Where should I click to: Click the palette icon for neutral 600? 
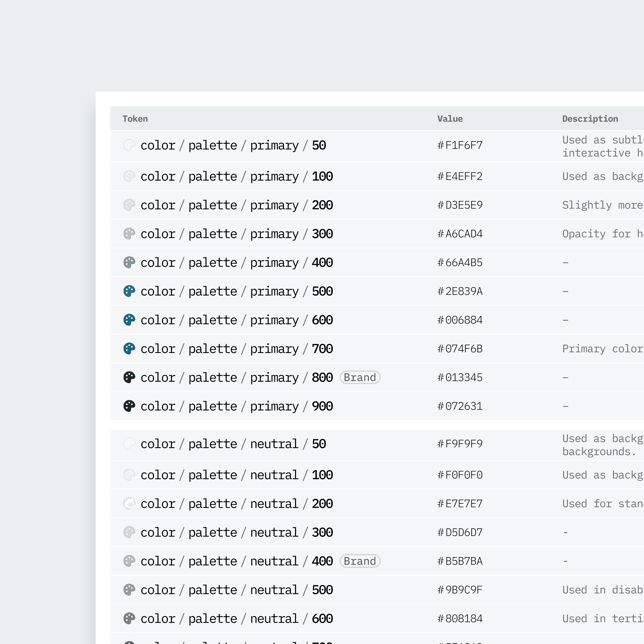tap(129, 618)
